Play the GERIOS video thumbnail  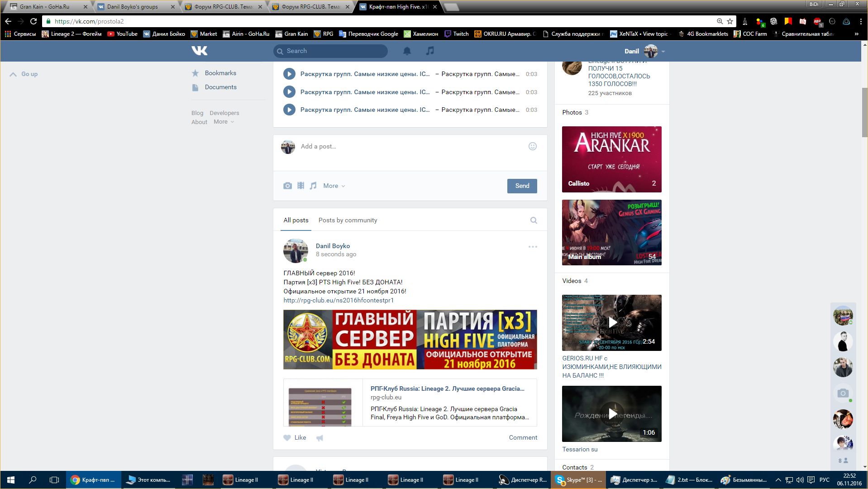[612, 323]
